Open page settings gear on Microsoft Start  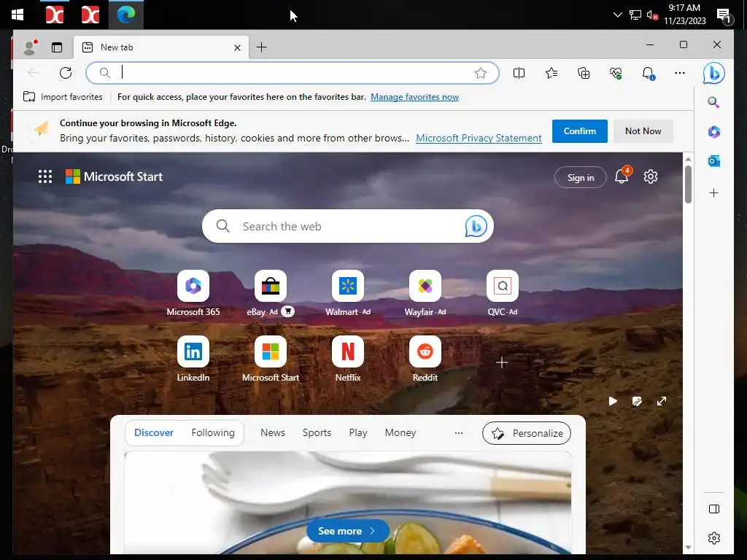click(x=650, y=176)
